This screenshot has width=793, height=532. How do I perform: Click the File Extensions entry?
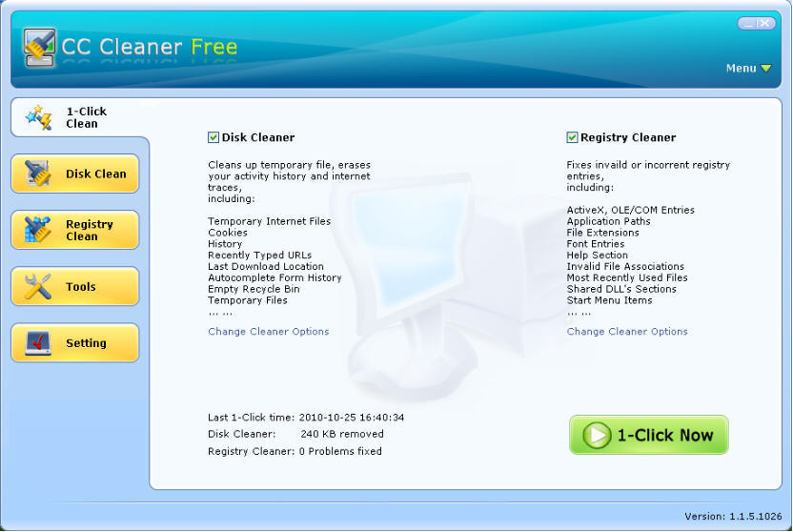coord(602,233)
